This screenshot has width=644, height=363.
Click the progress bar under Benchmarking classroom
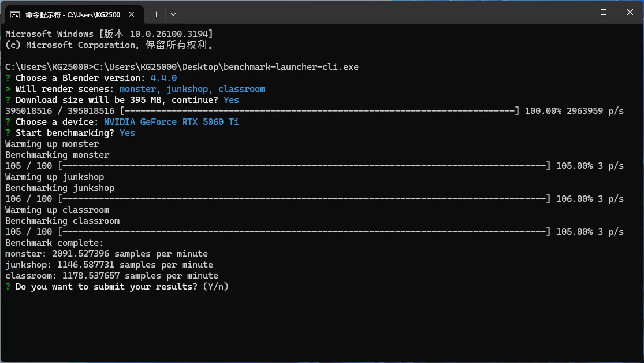pyautogui.click(x=304, y=232)
